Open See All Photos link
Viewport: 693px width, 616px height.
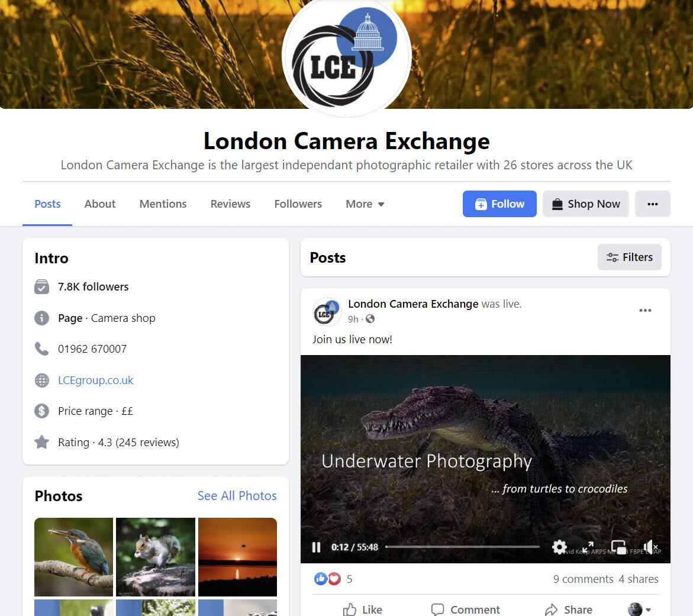click(237, 496)
